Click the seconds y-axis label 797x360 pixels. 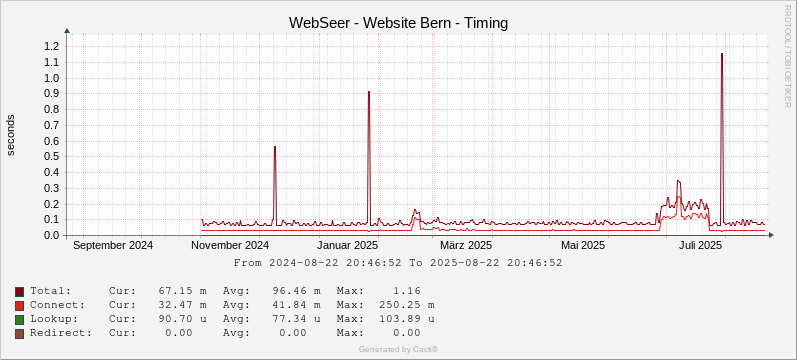point(11,135)
